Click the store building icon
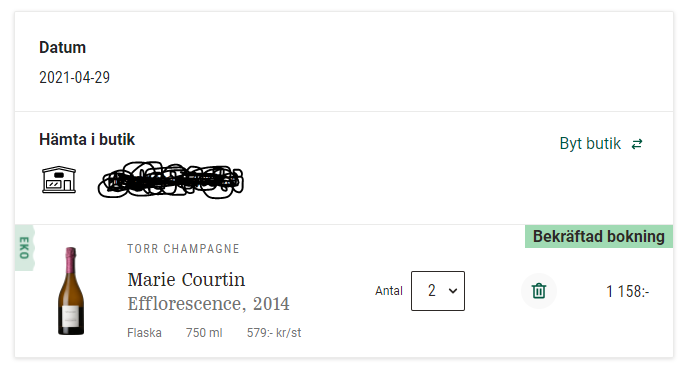Image resolution: width=688 pixels, height=374 pixels. pyautogui.click(x=59, y=180)
